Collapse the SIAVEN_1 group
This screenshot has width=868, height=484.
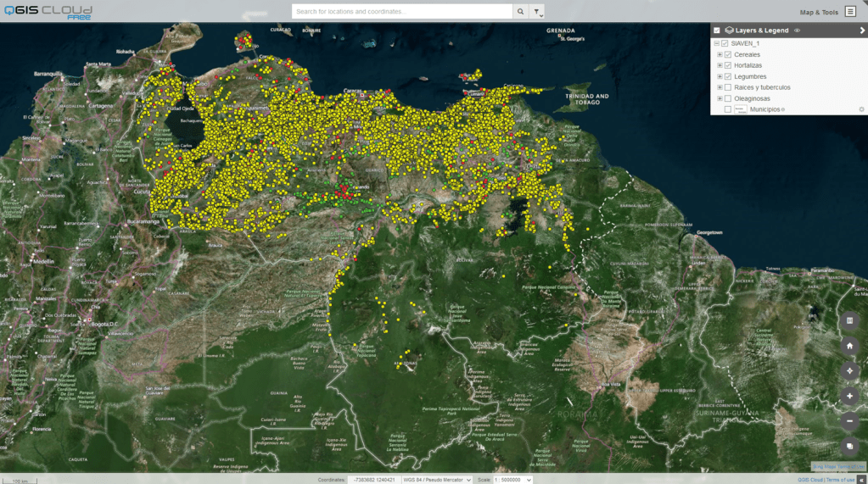716,43
